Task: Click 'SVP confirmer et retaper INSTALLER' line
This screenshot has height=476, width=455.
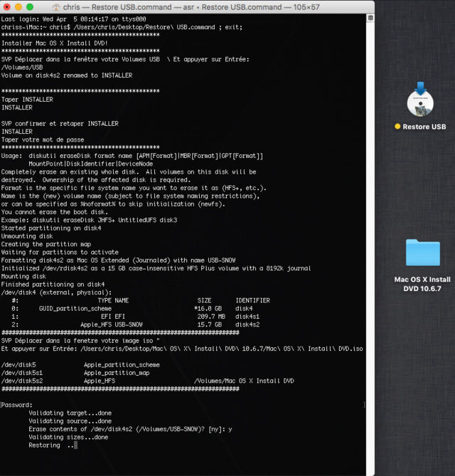Action: pyautogui.click(x=60, y=124)
